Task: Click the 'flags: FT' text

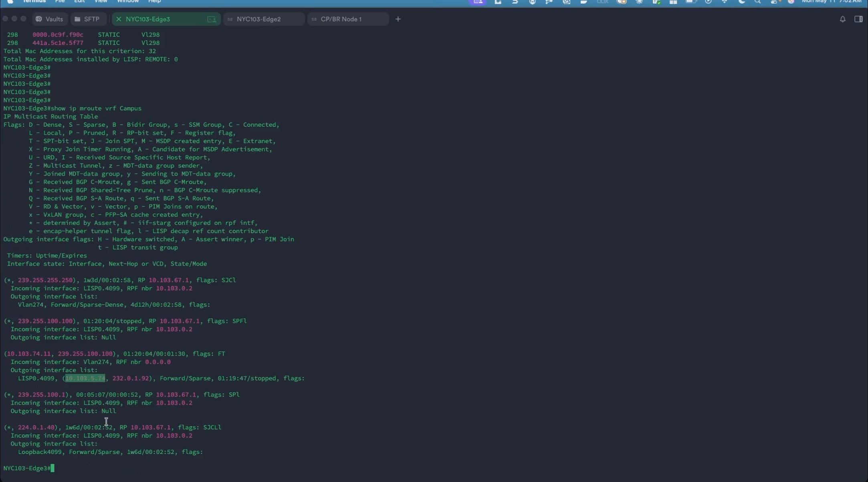Action: (x=209, y=354)
